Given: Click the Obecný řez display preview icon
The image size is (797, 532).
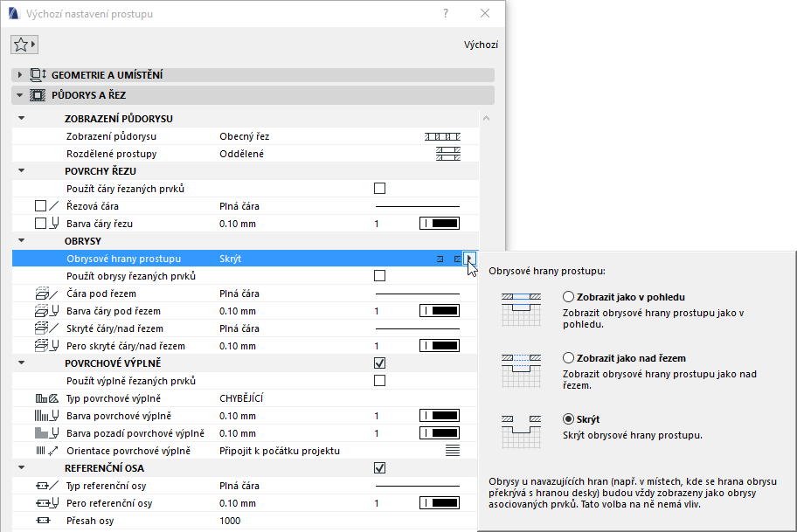Looking at the screenshot, I should pyautogui.click(x=443, y=136).
